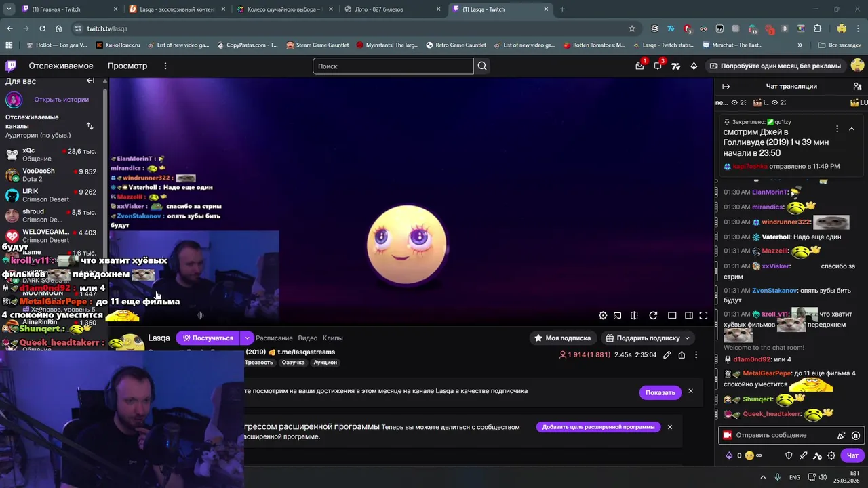
Task: Open whispers with the speech bubble icon
Action: [x=658, y=66]
